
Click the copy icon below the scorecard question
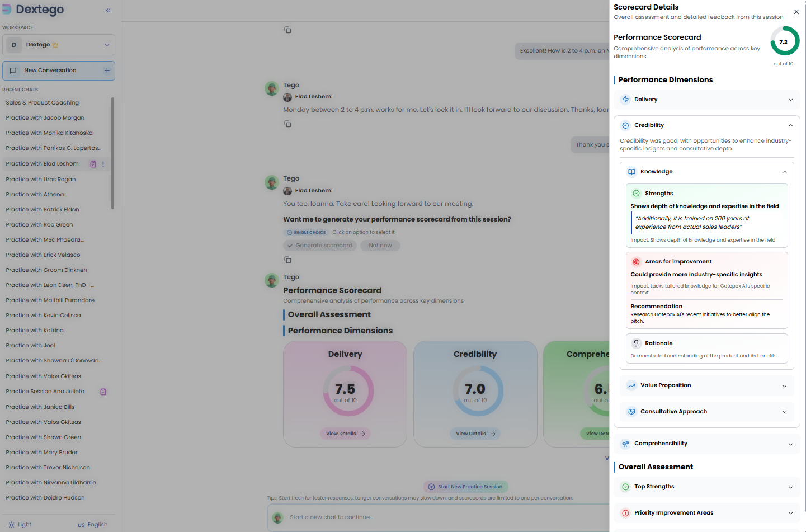coord(287,260)
